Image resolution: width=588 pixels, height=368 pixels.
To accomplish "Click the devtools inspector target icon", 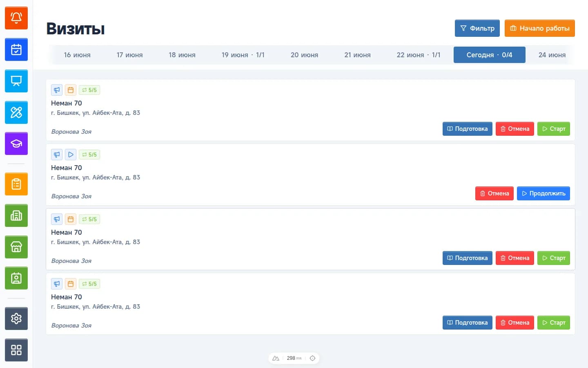I will click(x=312, y=358).
